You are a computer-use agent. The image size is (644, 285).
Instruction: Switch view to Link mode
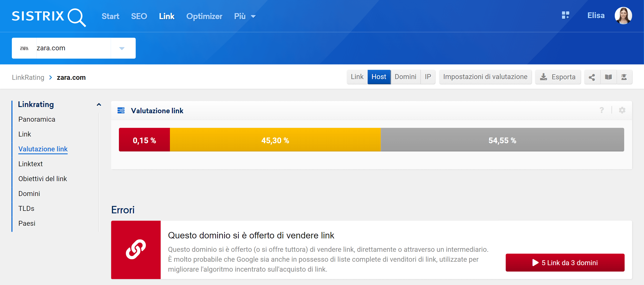357,77
